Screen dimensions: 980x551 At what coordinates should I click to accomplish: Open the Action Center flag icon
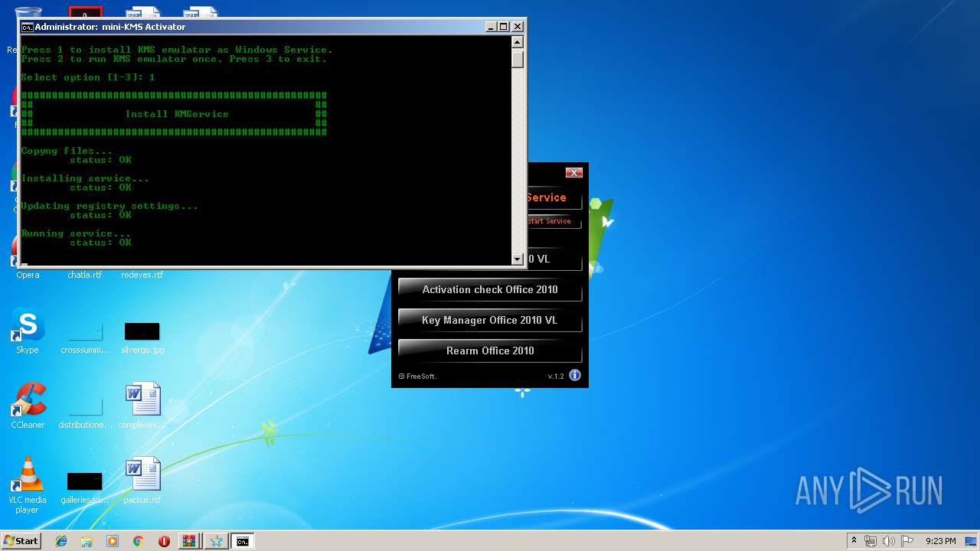coord(907,541)
